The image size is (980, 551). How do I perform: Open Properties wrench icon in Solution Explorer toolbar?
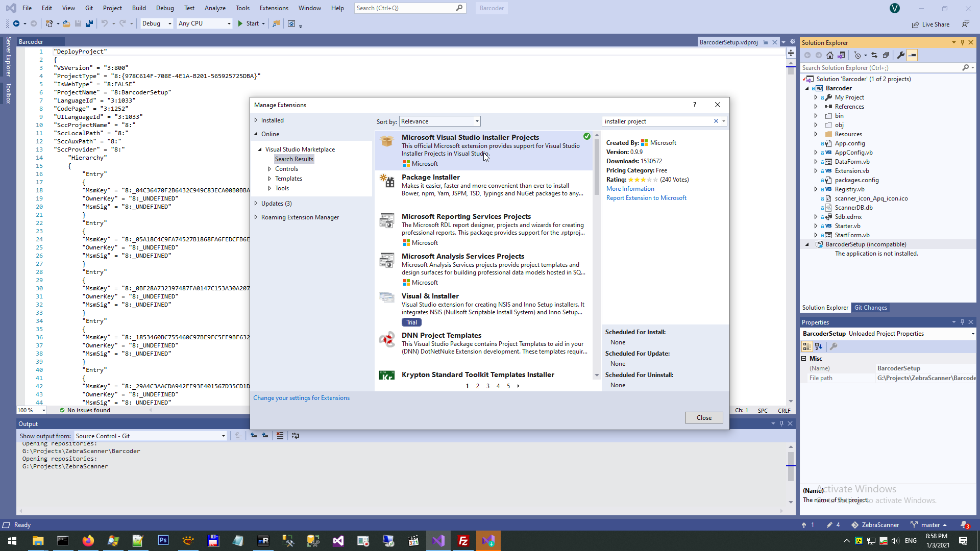901,55
